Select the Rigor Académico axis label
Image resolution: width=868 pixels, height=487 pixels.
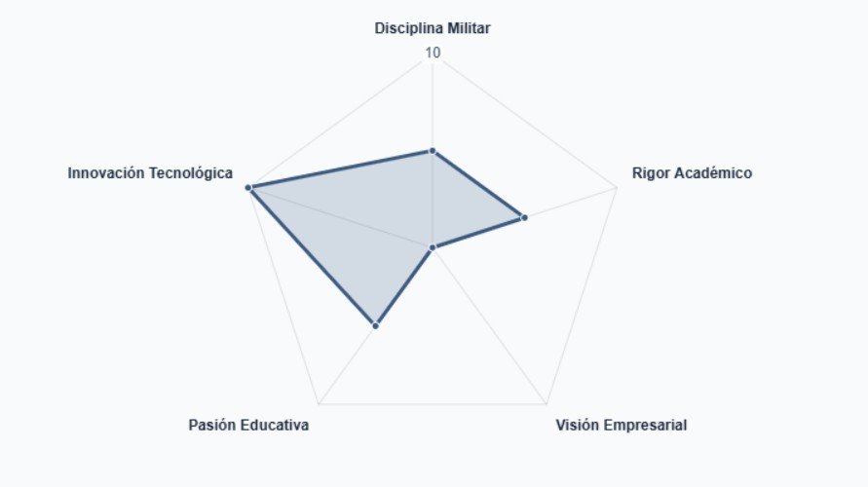692,173
